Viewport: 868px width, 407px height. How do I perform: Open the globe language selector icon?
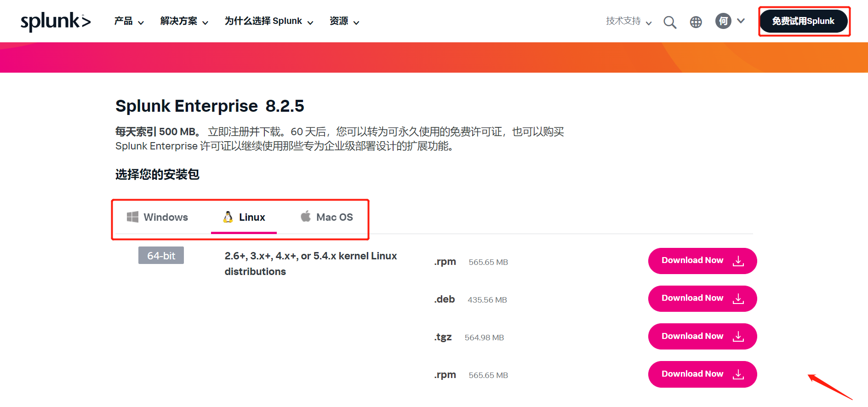[696, 22]
